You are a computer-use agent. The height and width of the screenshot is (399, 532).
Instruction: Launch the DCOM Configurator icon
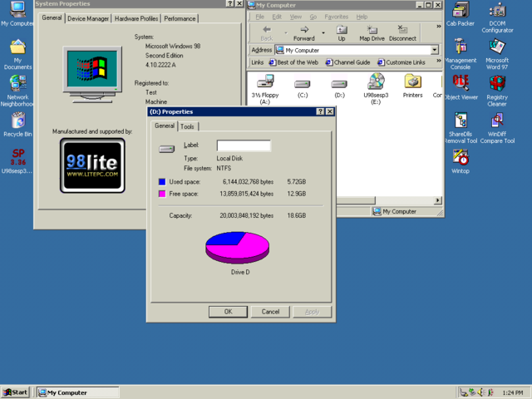[x=497, y=17]
